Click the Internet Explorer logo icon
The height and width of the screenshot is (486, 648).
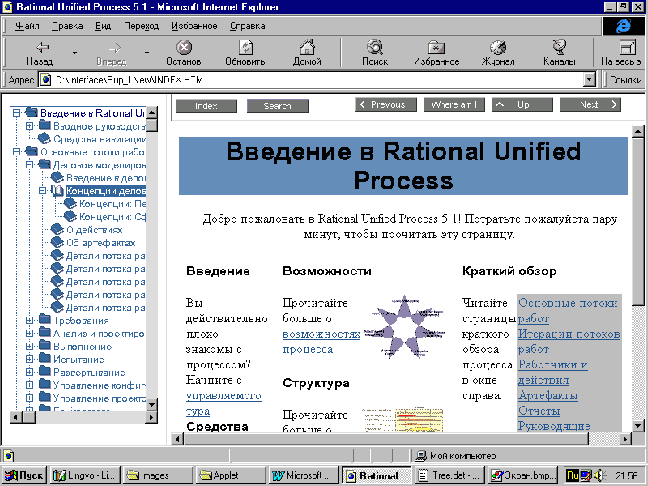point(623,26)
